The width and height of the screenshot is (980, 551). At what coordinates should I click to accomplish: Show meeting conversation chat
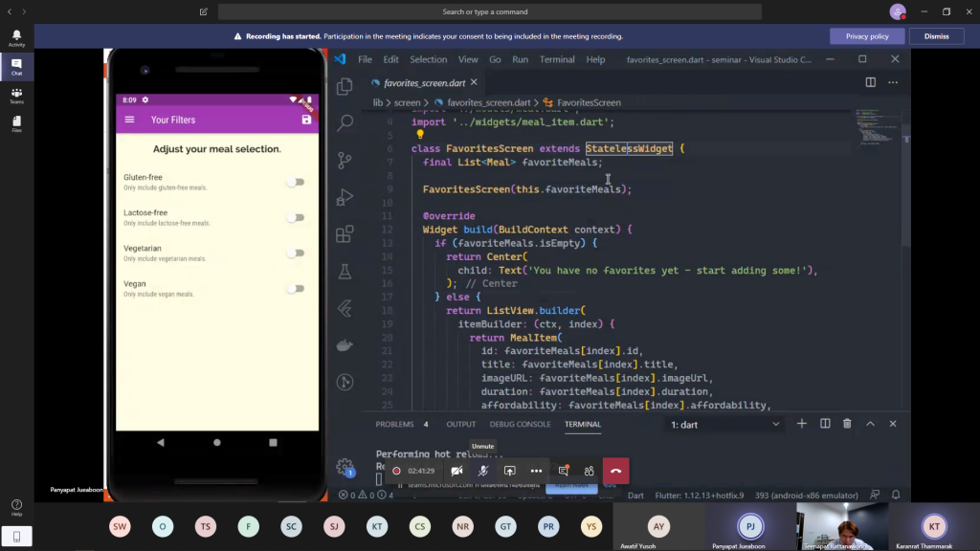point(563,471)
